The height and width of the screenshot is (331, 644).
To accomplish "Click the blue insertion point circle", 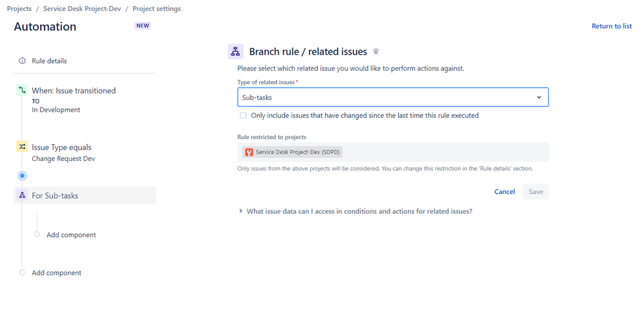I will (22, 176).
